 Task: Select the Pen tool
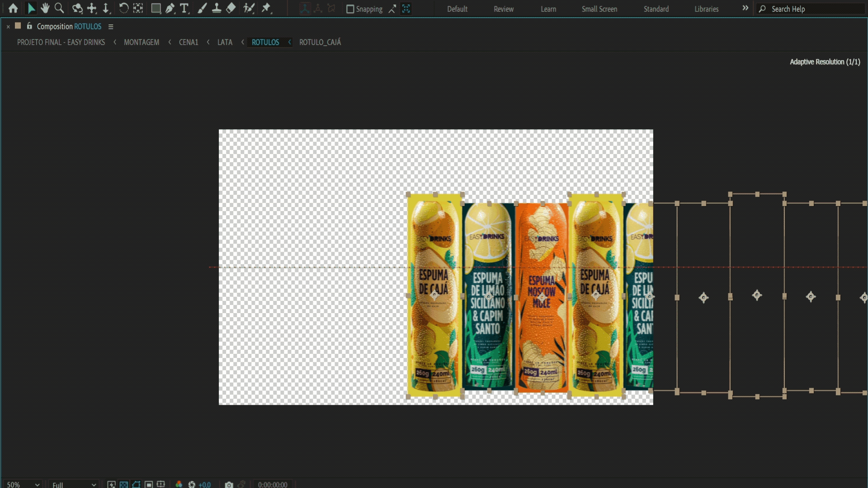coord(170,9)
